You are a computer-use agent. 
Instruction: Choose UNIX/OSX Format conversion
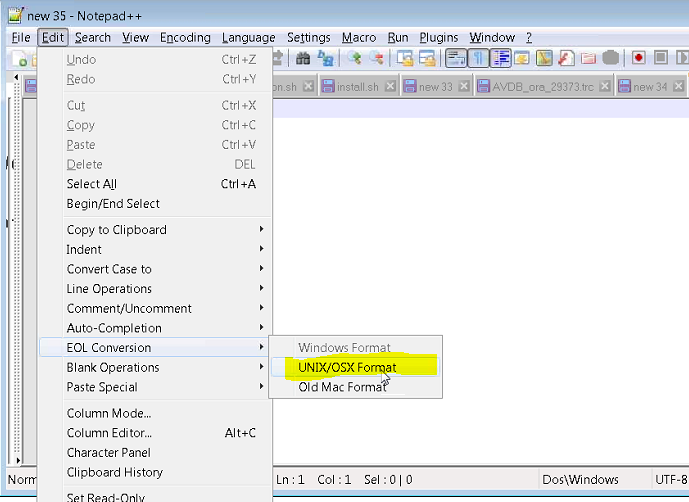pyautogui.click(x=347, y=367)
